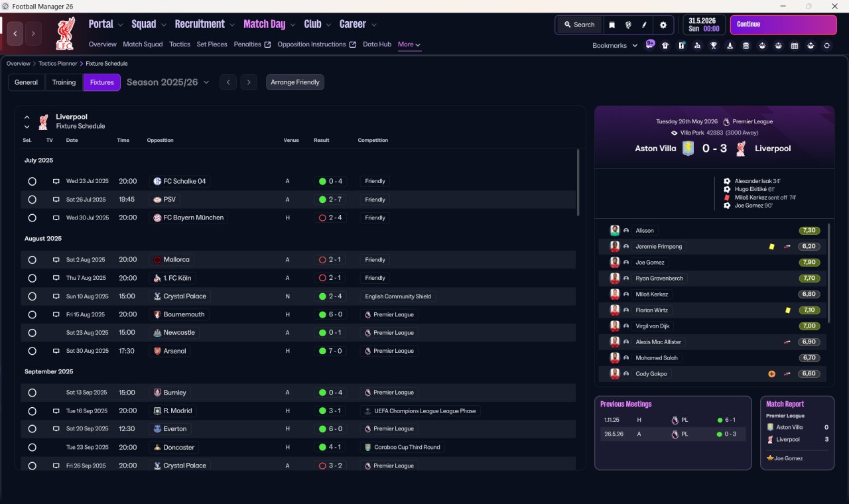Click the 31.5.2026 date display
This screenshot has height=504, width=849.
coord(704,25)
